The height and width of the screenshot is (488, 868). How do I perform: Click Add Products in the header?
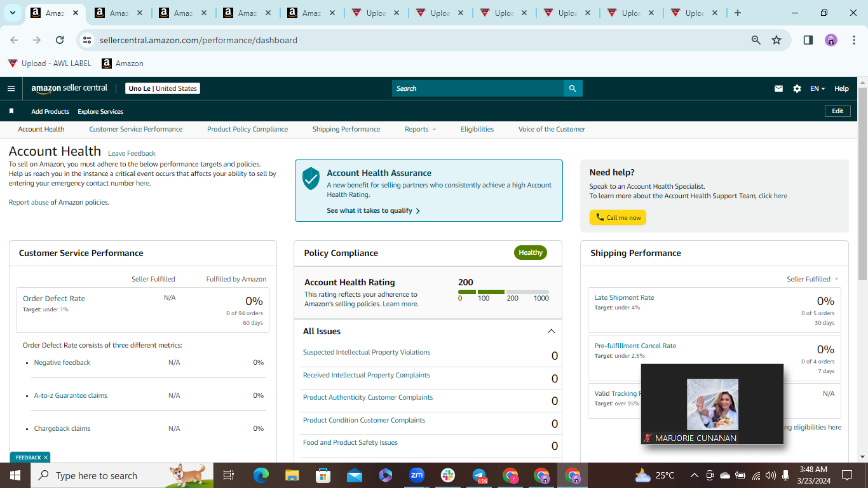coord(50,111)
